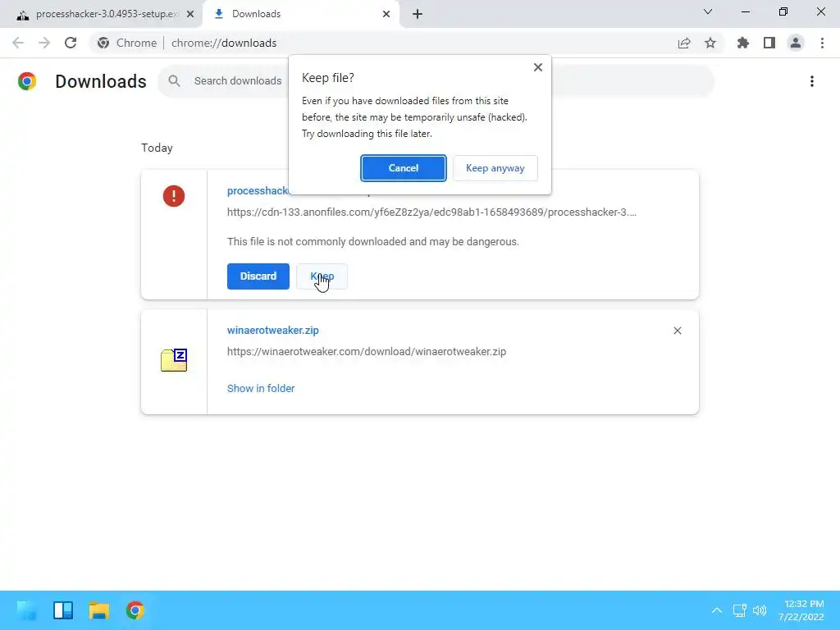Image resolution: width=840 pixels, height=630 pixels.
Task: Show hidden system tray icons
Action: click(716, 610)
